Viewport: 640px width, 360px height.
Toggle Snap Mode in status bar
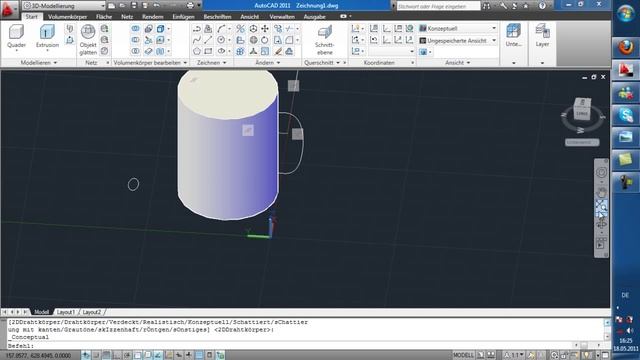point(96,355)
